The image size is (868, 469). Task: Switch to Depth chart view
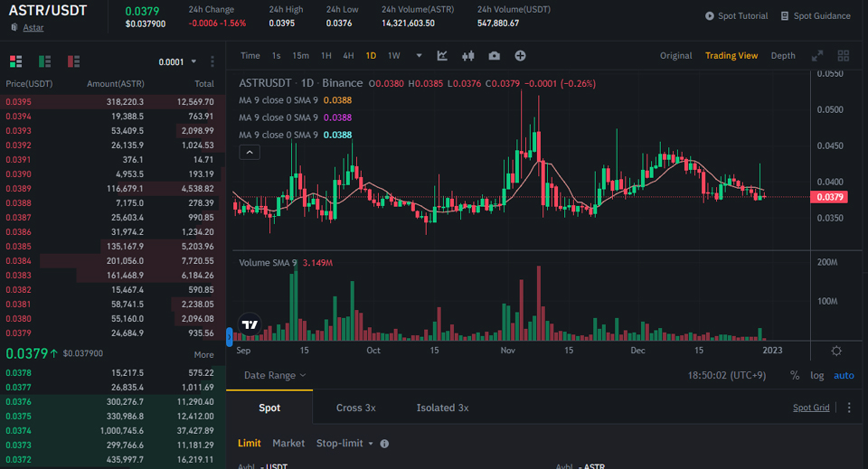(783, 56)
